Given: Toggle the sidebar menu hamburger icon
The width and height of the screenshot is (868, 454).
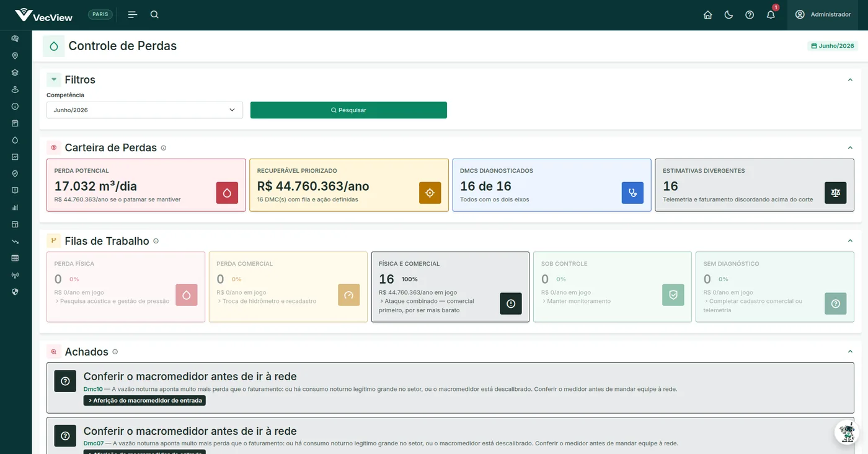Looking at the screenshot, I should [x=132, y=15].
